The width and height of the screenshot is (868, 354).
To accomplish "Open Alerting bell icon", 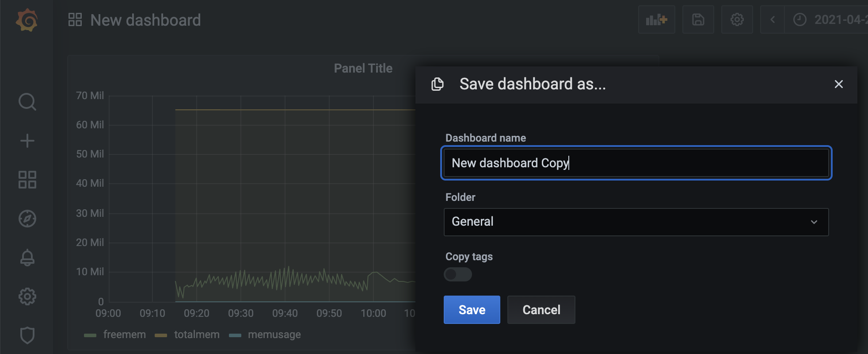I will 27,258.
